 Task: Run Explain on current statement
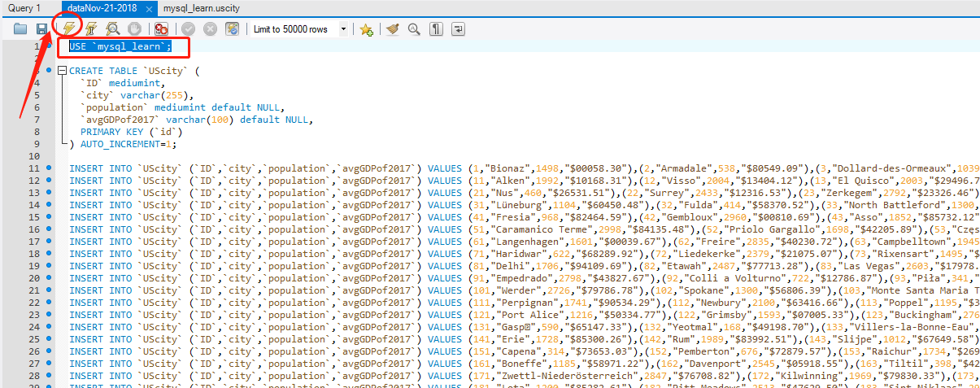pyautogui.click(x=113, y=29)
